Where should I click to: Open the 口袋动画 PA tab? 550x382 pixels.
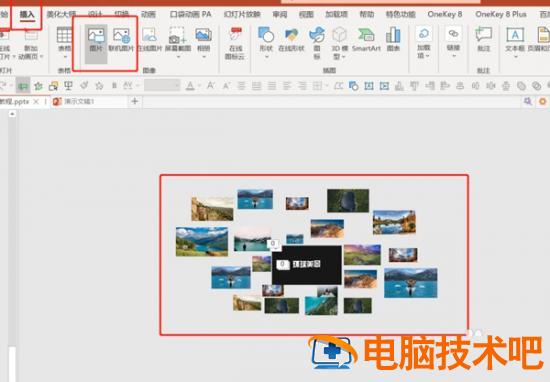tap(190, 14)
